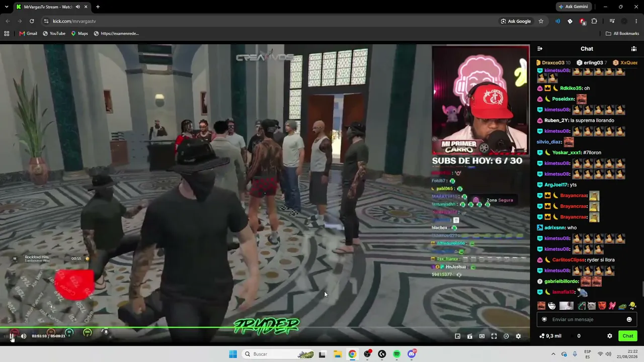
Task: Open Rdkiko35 username in chat
Action: [x=571, y=88]
